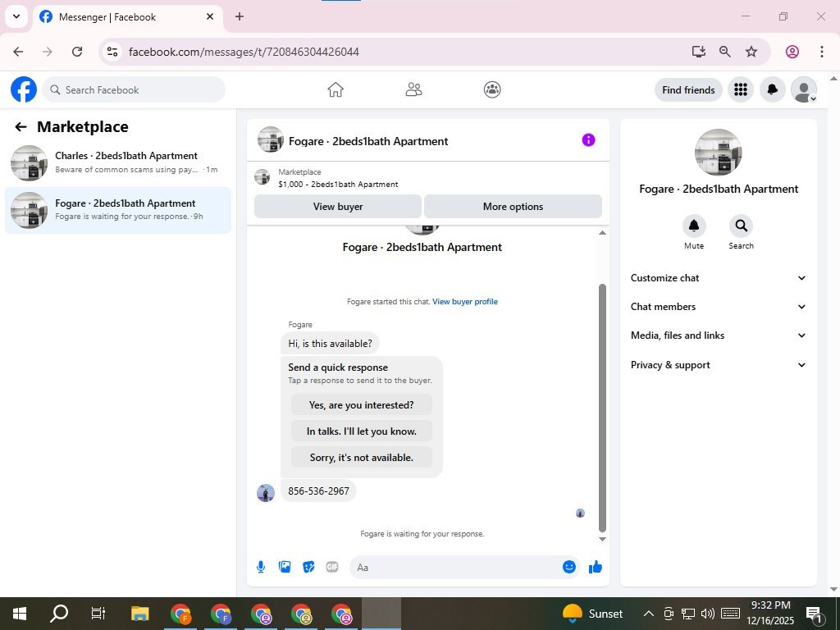Click the browser back arrow

(x=18, y=52)
